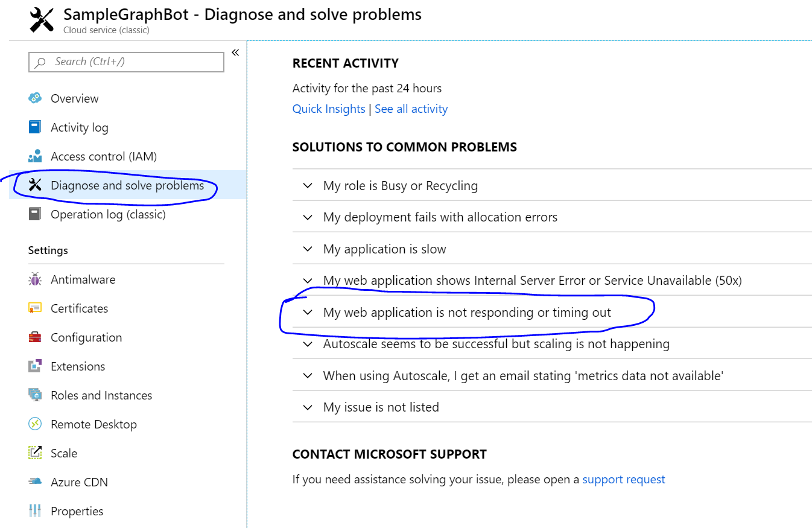The image size is (812, 528).
Task: Expand 'My role is Busy or Recycling'
Action: point(401,186)
